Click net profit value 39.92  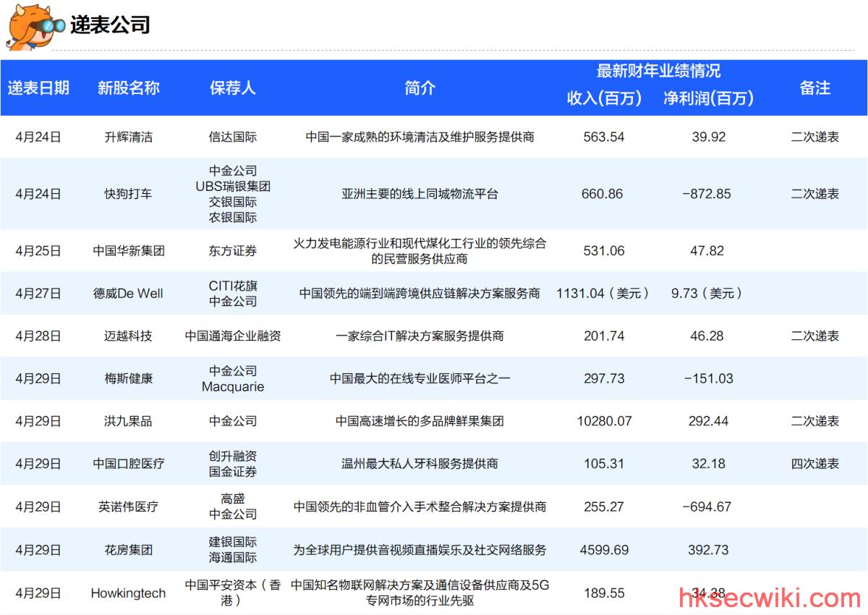pos(708,137)
